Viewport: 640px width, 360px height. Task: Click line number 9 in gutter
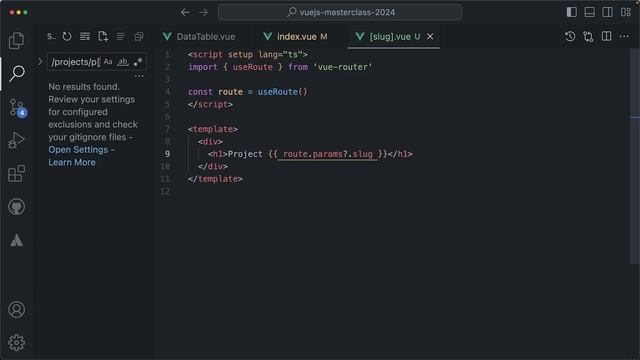click(167, 154)
